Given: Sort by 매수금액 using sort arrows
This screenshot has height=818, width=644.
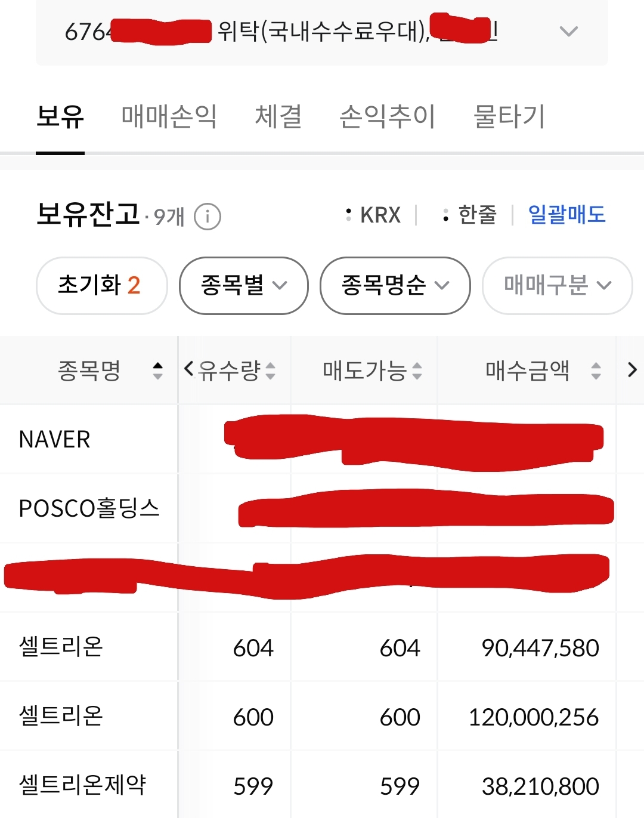Looking at the screenshot, I should (595, 371).
